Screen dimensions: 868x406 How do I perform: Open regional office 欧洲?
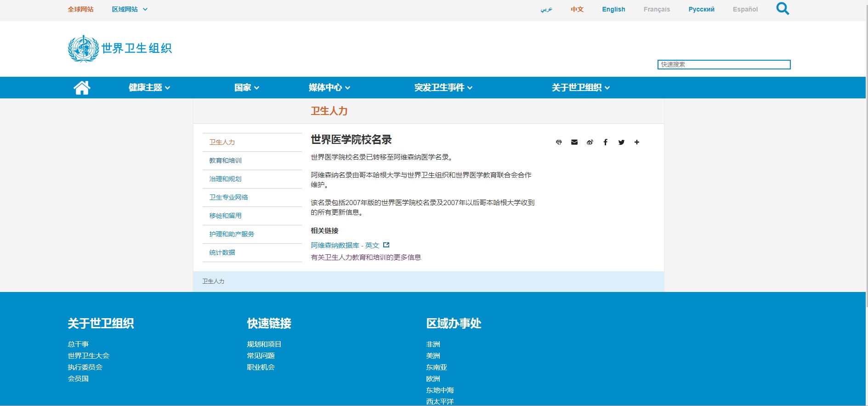click(433, 378)
